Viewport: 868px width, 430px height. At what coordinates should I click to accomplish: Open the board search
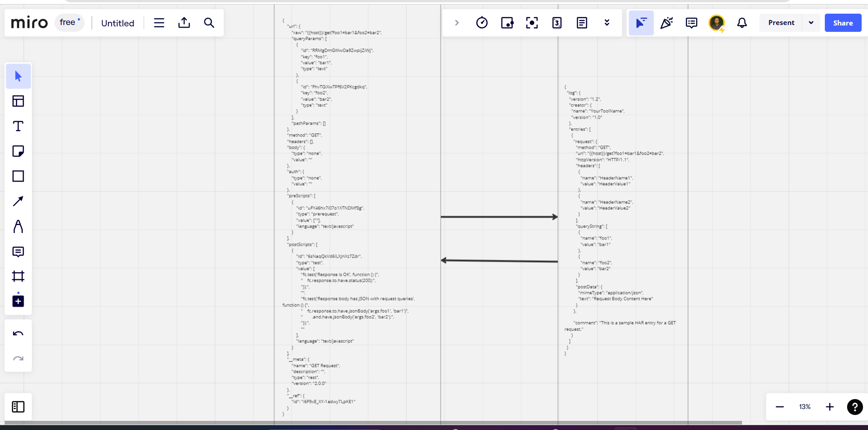pos(209,22)
